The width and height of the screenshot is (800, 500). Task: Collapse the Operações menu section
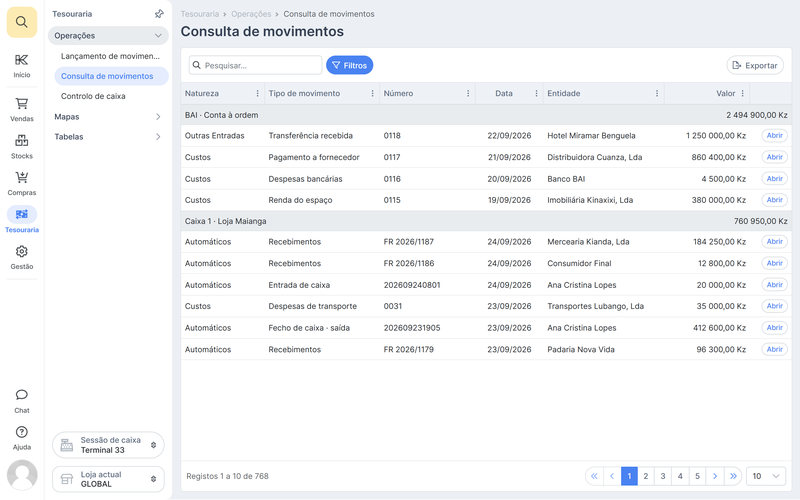(x=108, y=36)
